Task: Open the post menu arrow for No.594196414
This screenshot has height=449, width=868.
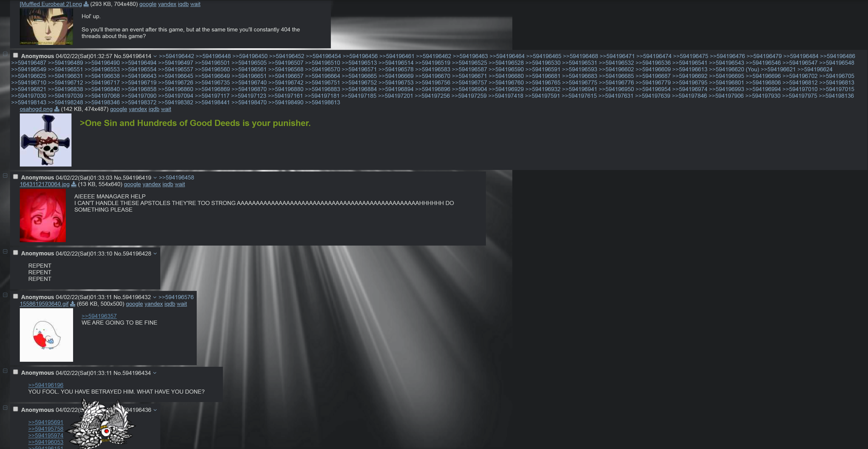Action: tap(155, 56)
